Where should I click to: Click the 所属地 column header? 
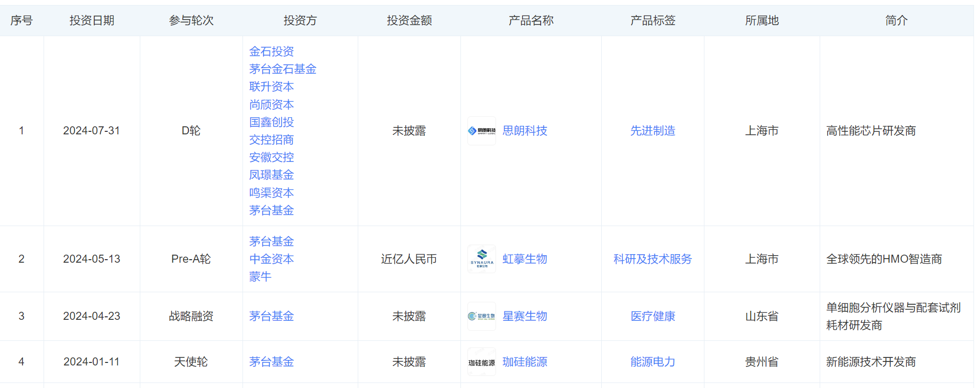click(x=762, y=21)
